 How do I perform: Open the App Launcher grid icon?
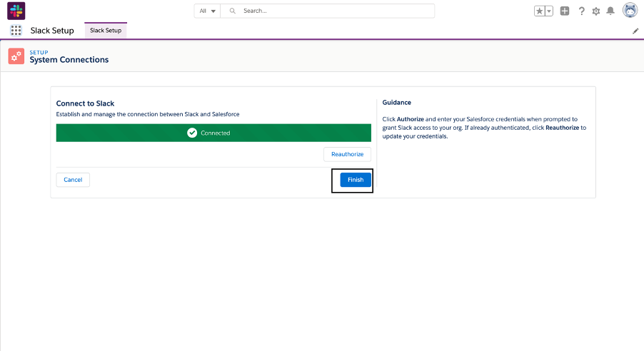[x=16, y=31]
